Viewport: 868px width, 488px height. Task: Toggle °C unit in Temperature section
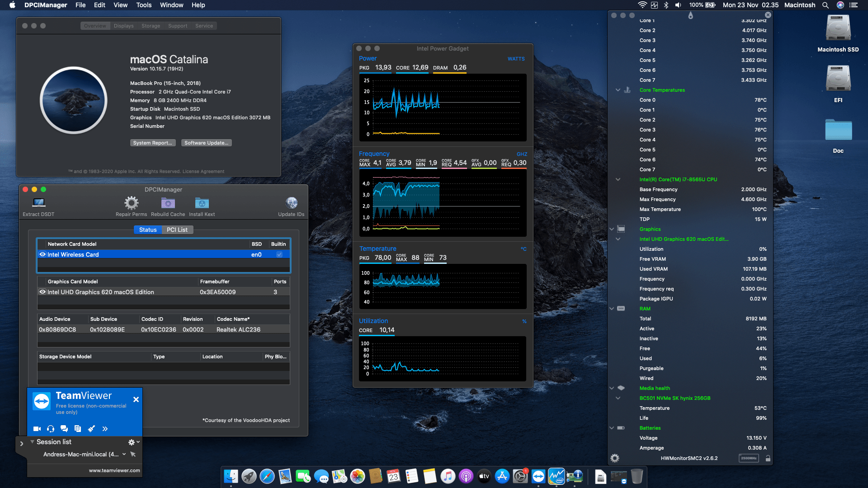coord(524,249)
